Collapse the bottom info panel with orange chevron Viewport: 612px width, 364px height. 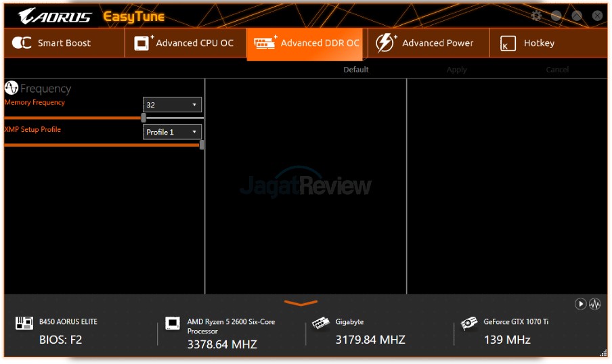pos(301,303)
